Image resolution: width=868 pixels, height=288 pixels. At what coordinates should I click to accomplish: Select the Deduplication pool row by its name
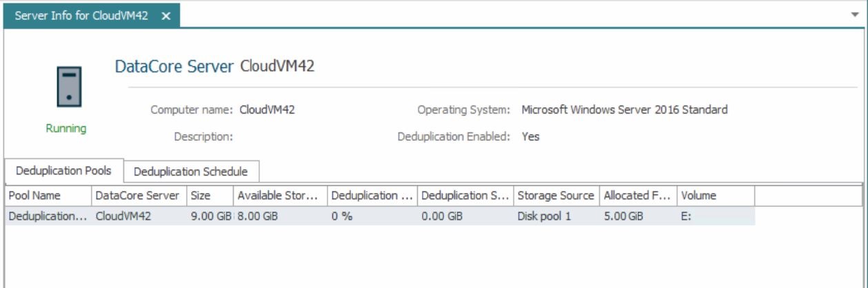pos(48,216)
